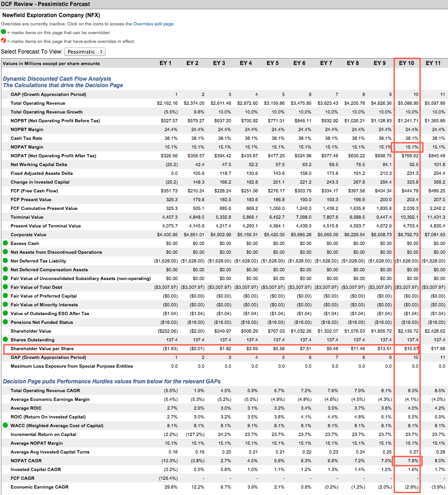Click override icon for Net Assets from Discontinued Operations

pos(6,252)
